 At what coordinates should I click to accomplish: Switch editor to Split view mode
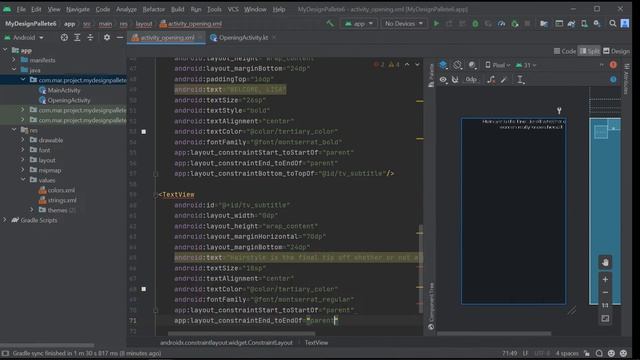point(590,51)
